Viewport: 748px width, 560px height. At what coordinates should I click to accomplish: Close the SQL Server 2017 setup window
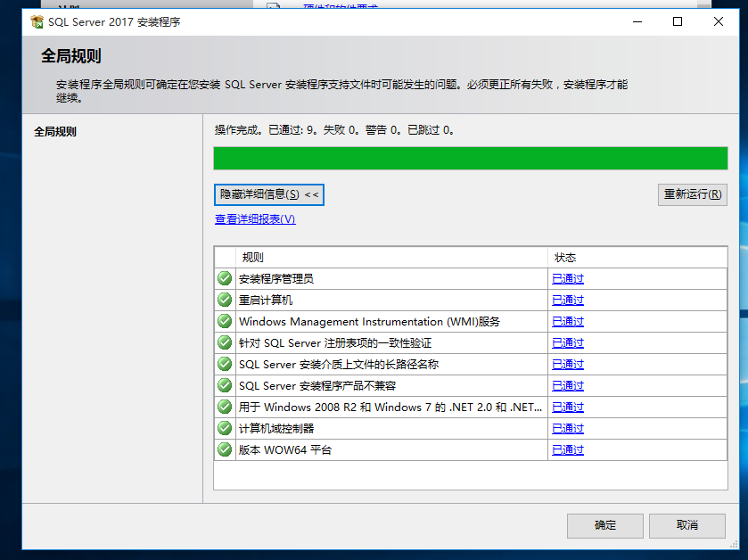[718, 22]
